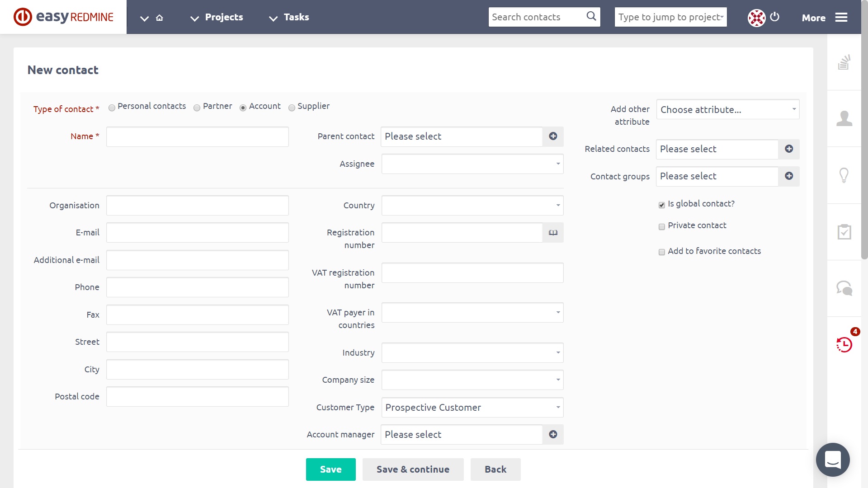868x488 pixels.
Task: Open the user profile sidebar icon
Action: tap(844, 118)
